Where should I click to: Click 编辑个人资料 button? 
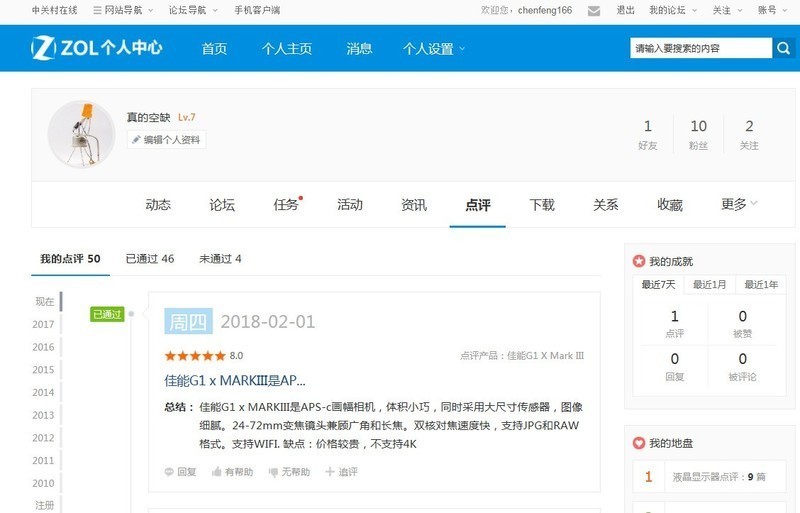tap(166, 139)
